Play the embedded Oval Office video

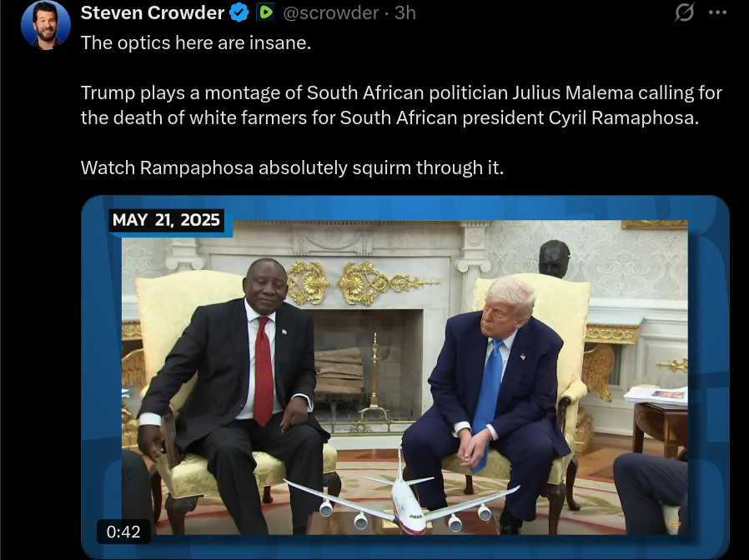[x=405, y=377]
